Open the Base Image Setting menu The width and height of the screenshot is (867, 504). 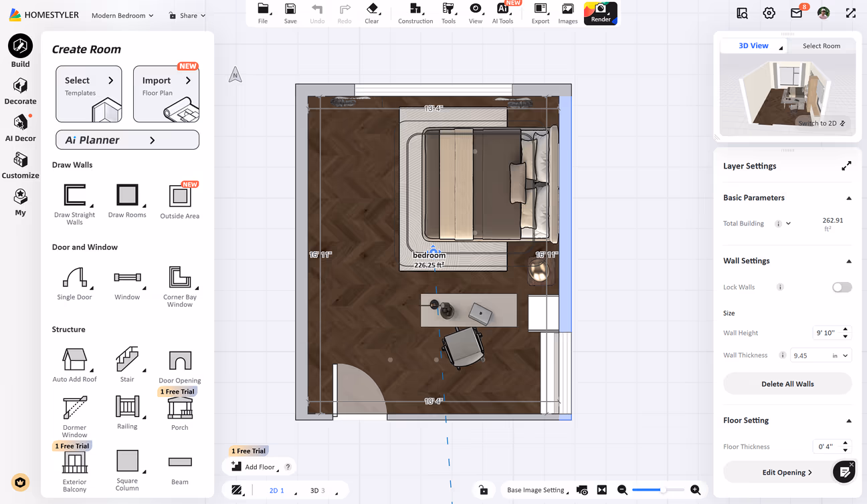pos(537,490)
